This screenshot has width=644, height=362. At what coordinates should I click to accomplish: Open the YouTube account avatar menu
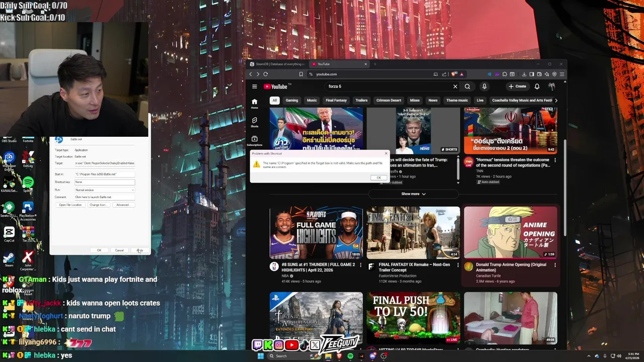click(x=552, y=86)
